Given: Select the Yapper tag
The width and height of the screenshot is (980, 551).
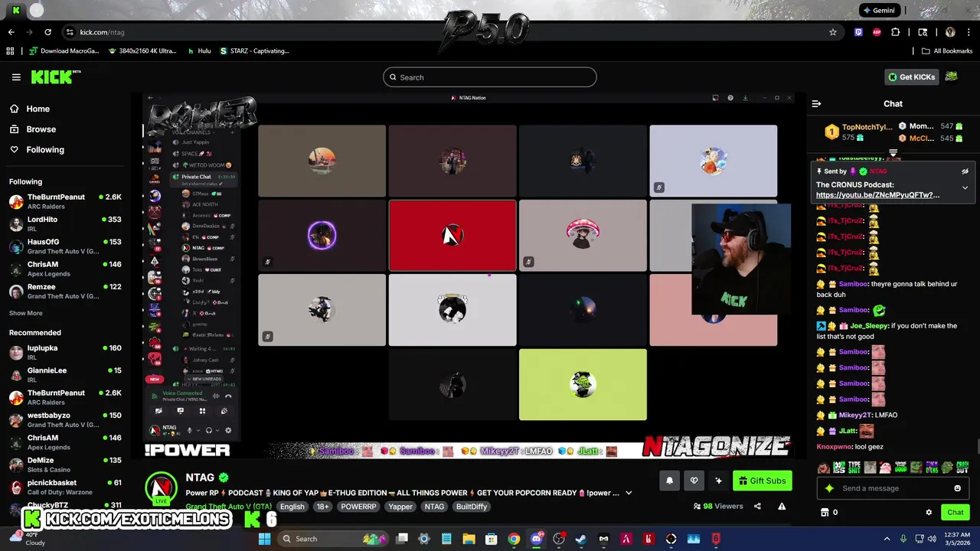Looking at the screenshot, I should (x=400, y=507).
